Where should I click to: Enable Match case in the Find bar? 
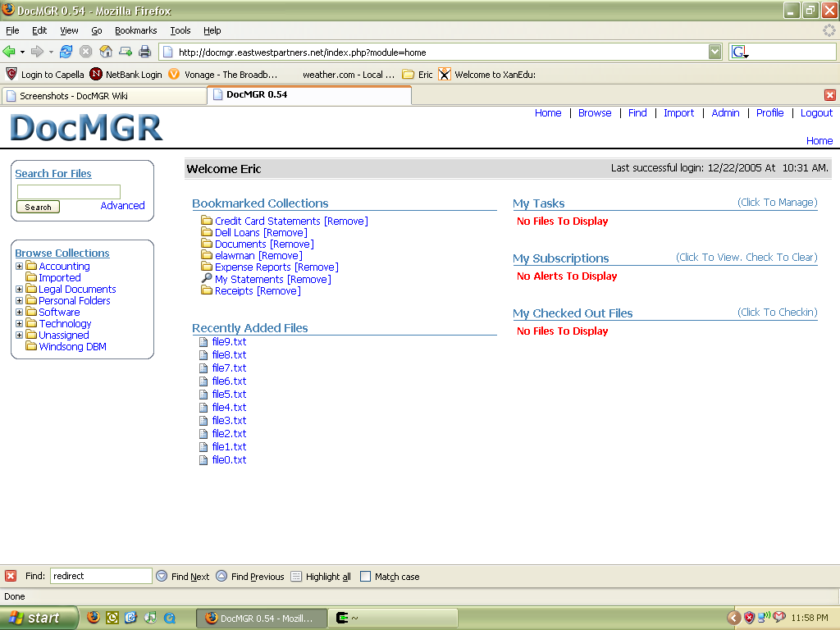(x=364, y=576)
